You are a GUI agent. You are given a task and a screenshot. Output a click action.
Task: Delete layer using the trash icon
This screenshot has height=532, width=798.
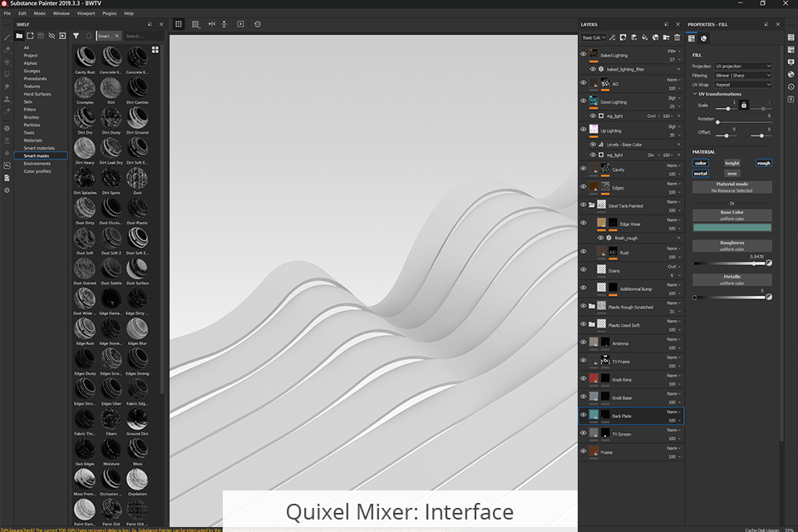pyautogui.click(x=677, y=37)
